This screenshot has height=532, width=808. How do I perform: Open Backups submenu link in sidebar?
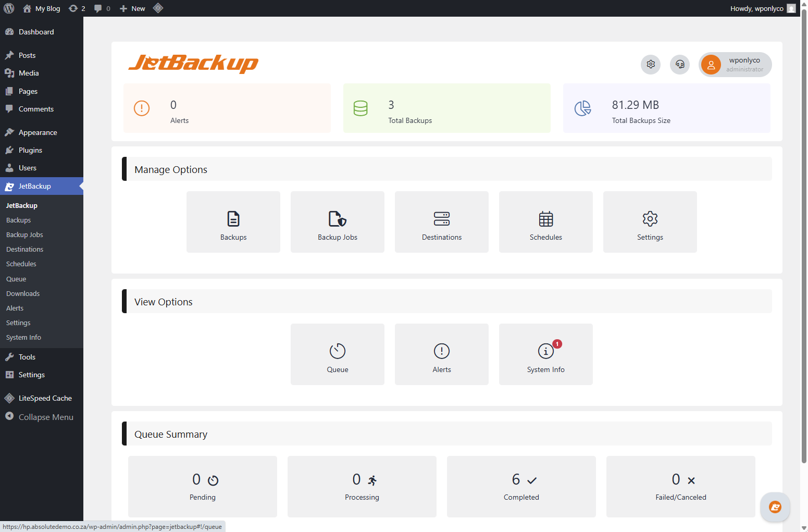[x=18, y=220]
